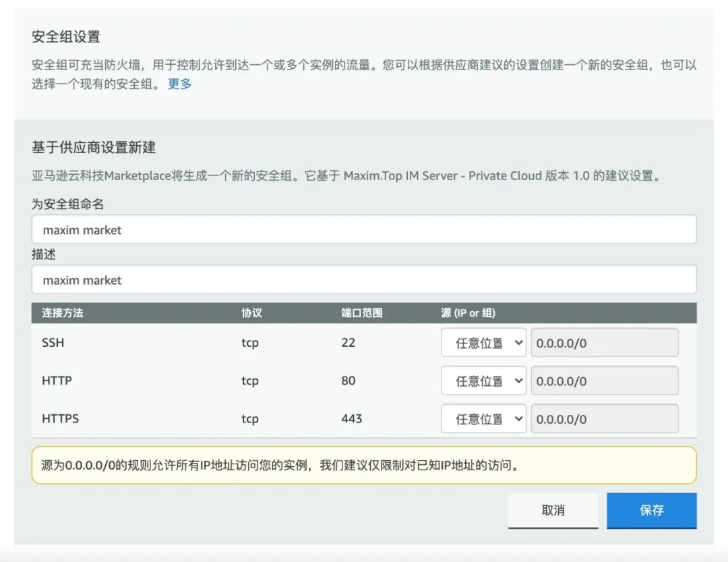Click the 连接方法 column header

click(63, 313)
